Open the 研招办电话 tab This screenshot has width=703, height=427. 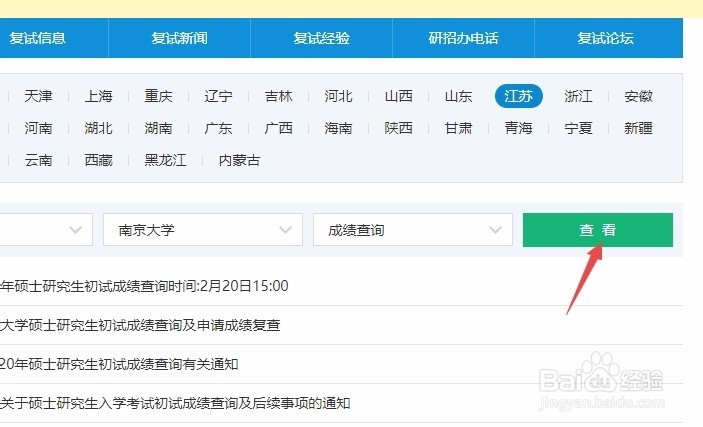click(463, 38)
